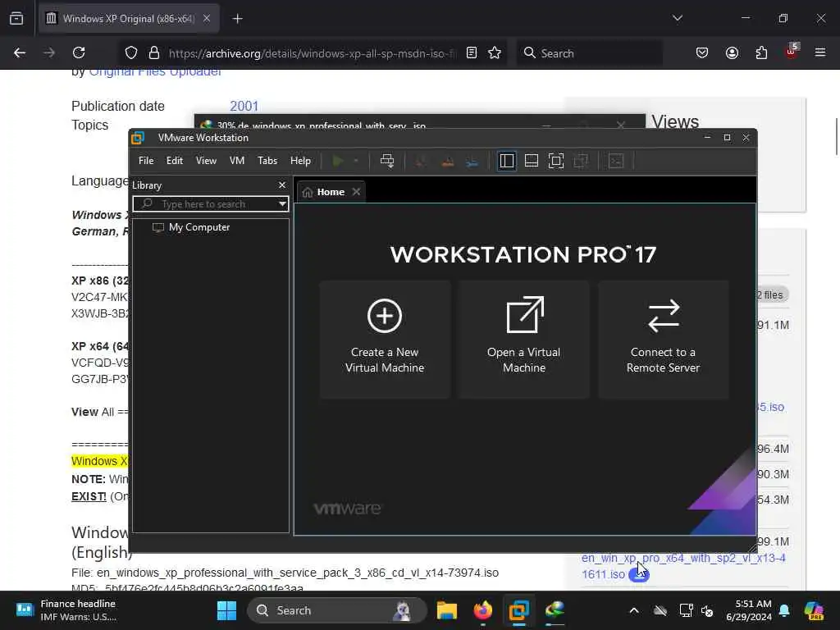The height and width of the screenshot is (630, 840).
Task: Open the View menu in VMware
Action: tap(206, 161)
